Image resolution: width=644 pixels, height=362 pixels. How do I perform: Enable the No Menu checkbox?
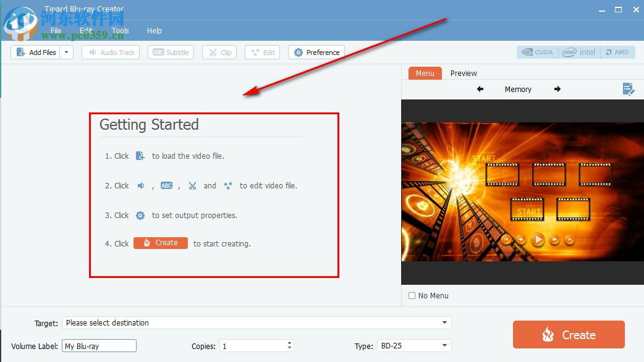click(412, 295)
